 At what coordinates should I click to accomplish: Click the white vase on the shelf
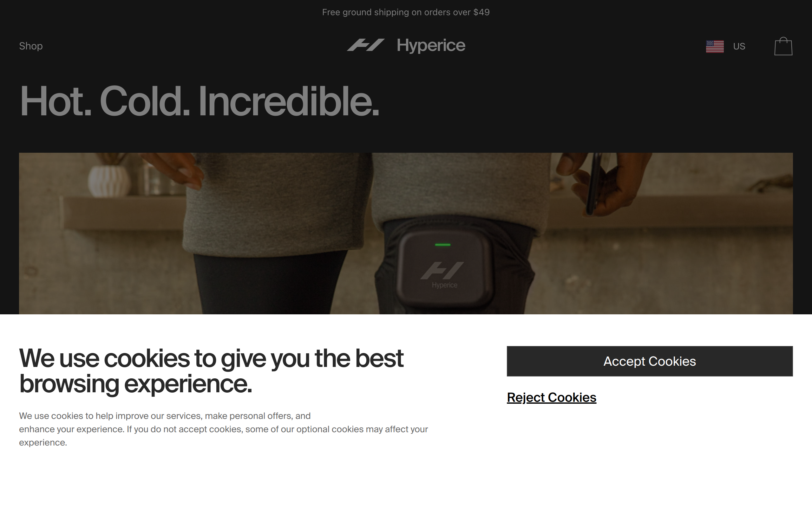tap(108, 180)
